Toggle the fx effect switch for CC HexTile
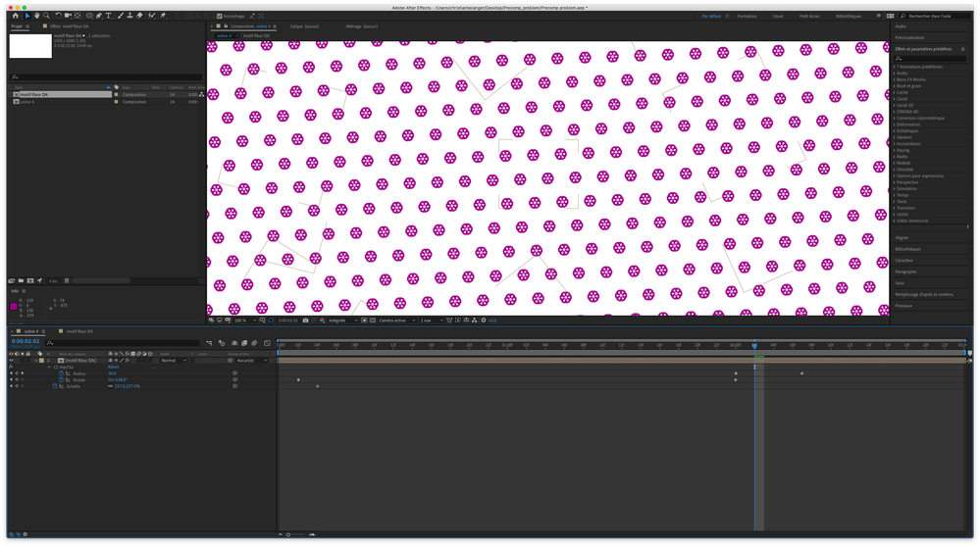Image resolution: width=980 pixels, height=546 pixels. pyautogui.click(x=11, y=367)
